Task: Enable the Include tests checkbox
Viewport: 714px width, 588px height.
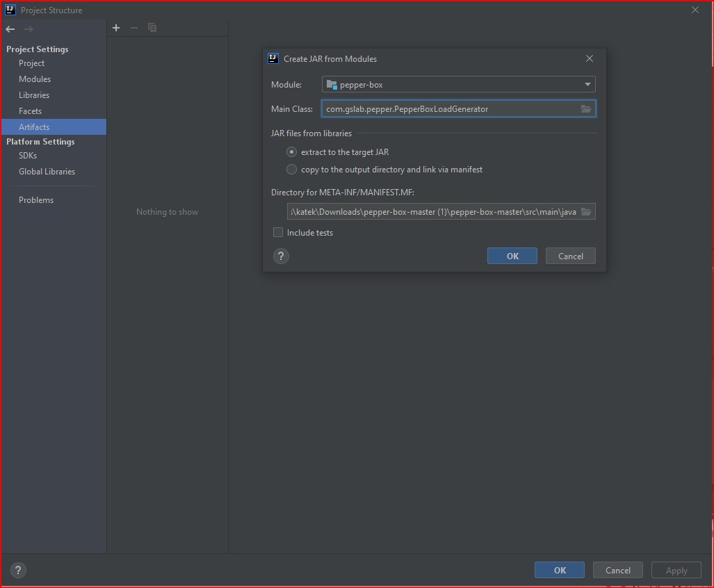Action: (x=277, y=232)
